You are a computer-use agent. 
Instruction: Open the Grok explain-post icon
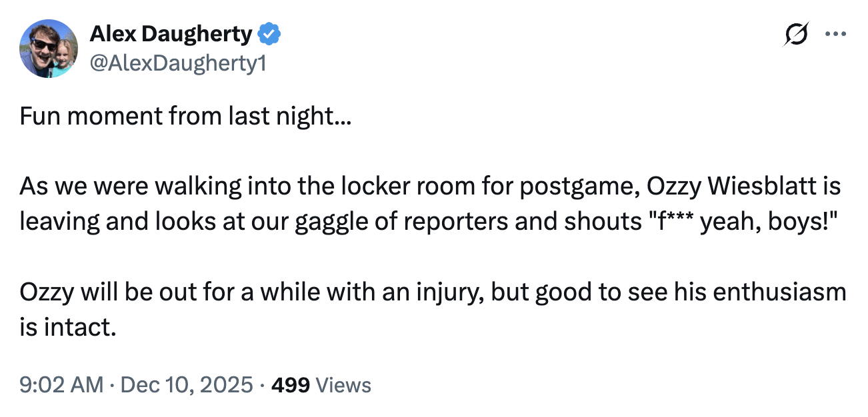pos(797,33)
